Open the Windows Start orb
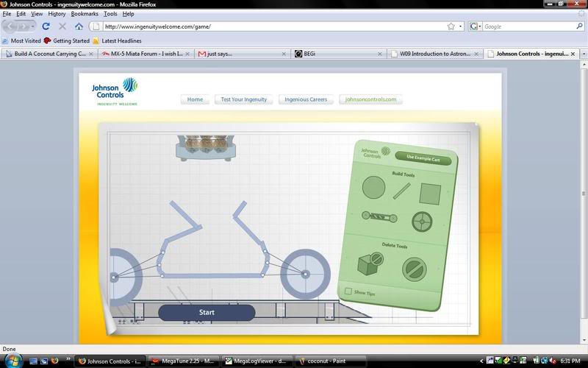The height and width of the screenshot is (368, 588). pos(12,361)
